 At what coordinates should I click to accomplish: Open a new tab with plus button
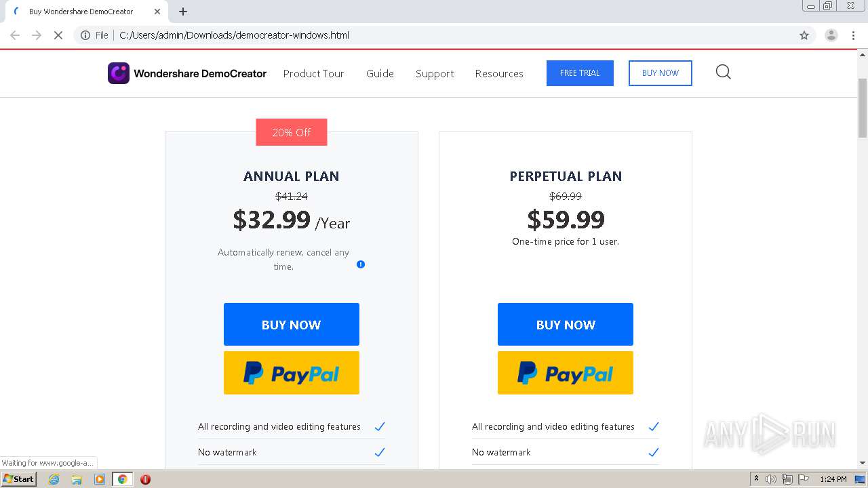pos(183,12)
